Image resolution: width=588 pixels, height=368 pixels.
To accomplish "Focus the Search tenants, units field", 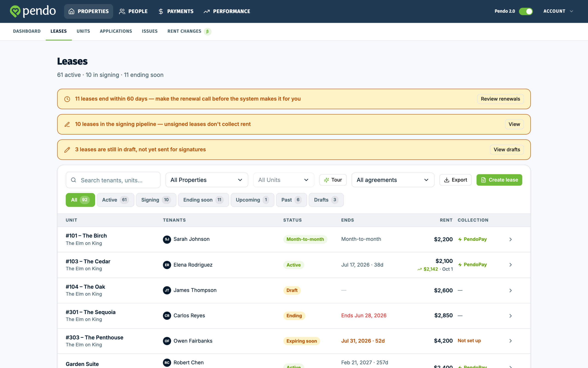I will [113, 180].
